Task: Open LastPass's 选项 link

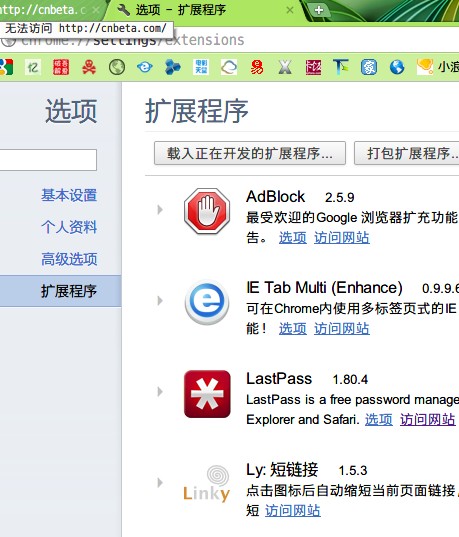Action: point(379,420)
